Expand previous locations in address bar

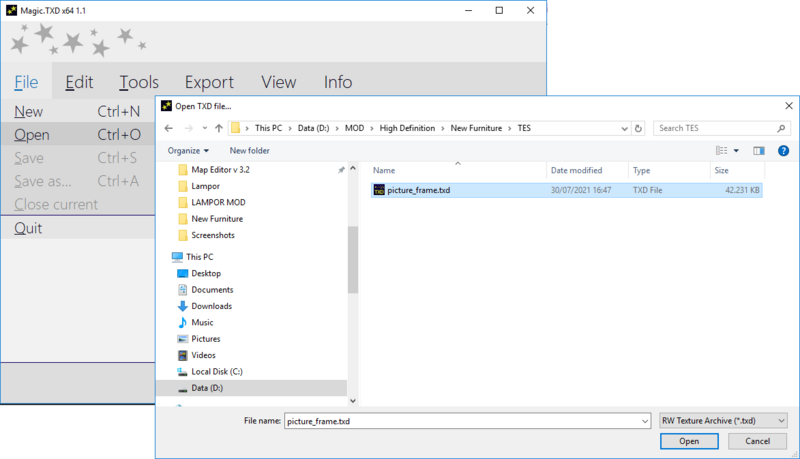624,129
